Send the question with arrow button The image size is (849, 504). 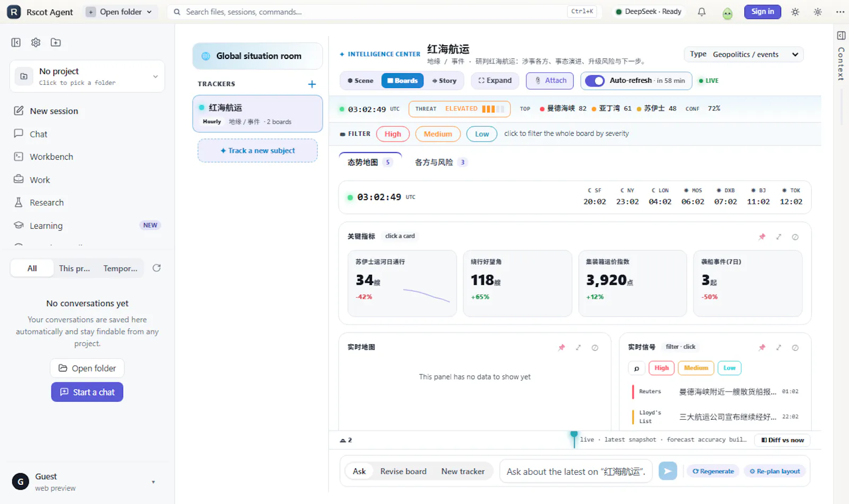pos(668,471)
